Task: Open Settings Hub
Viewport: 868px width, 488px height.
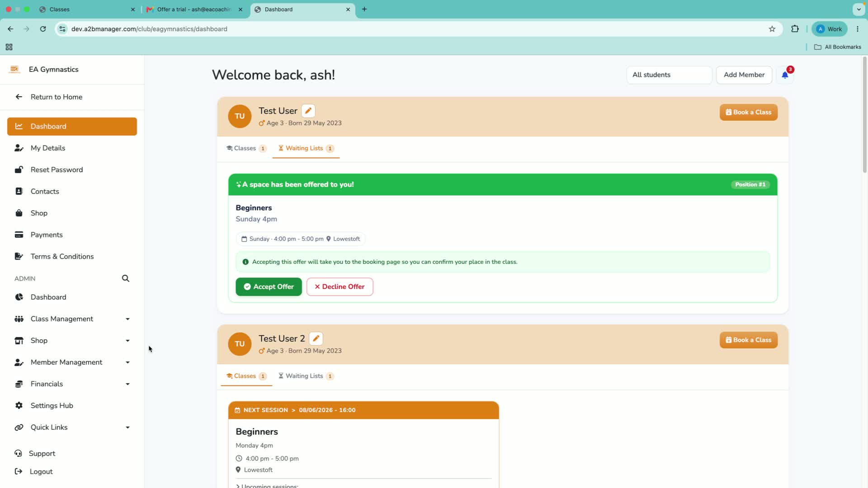Action: pos(72,405)
